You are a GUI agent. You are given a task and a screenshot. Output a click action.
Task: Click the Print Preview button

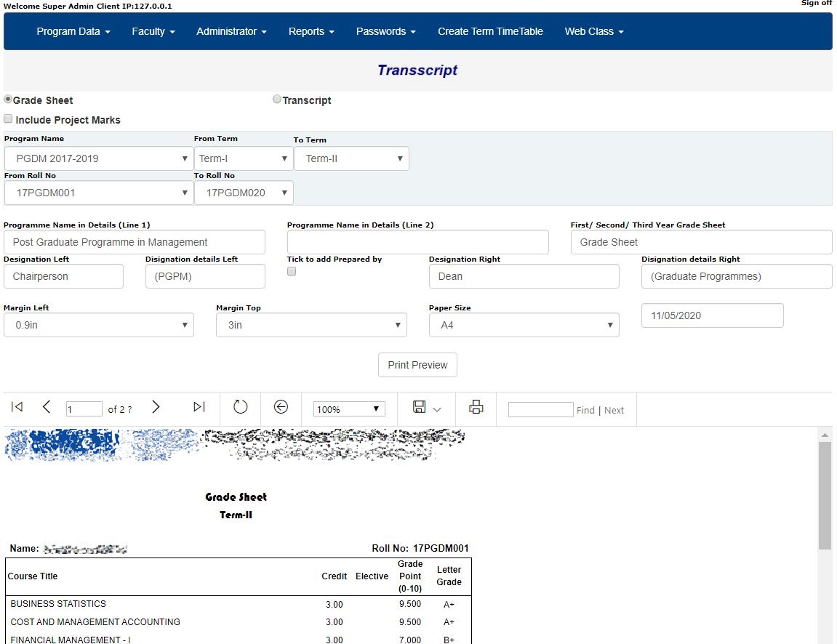(x=417, y=365)
